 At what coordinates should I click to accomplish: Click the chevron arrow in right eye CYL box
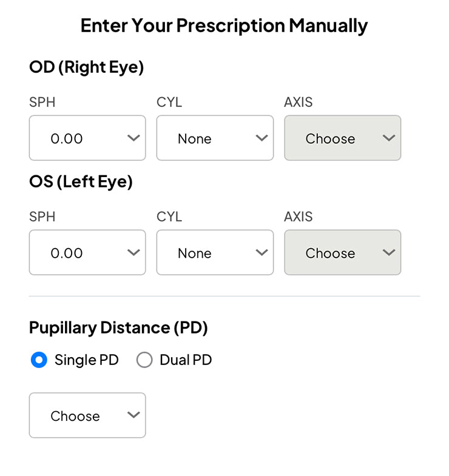(x=262, y=138)
